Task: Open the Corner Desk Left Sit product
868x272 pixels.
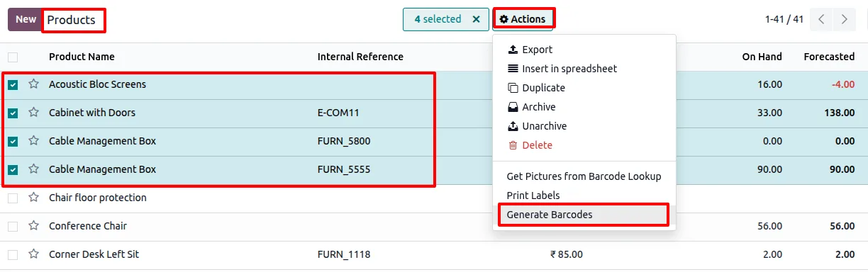Action: 94,254
